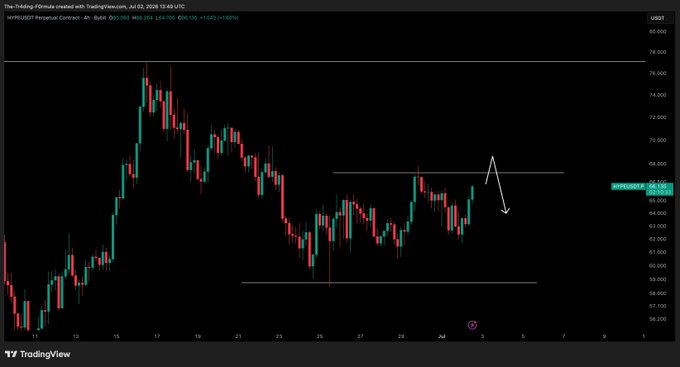
Task: Click the date label 5 on time axis
Action: 523,336
